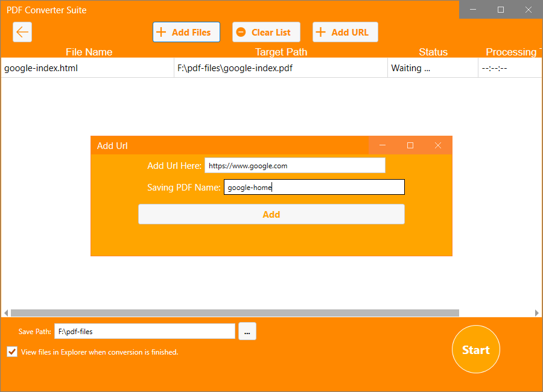This screenshot has height=392, width=543.
Task: Click the File Name column header
Action: point(89,52)
